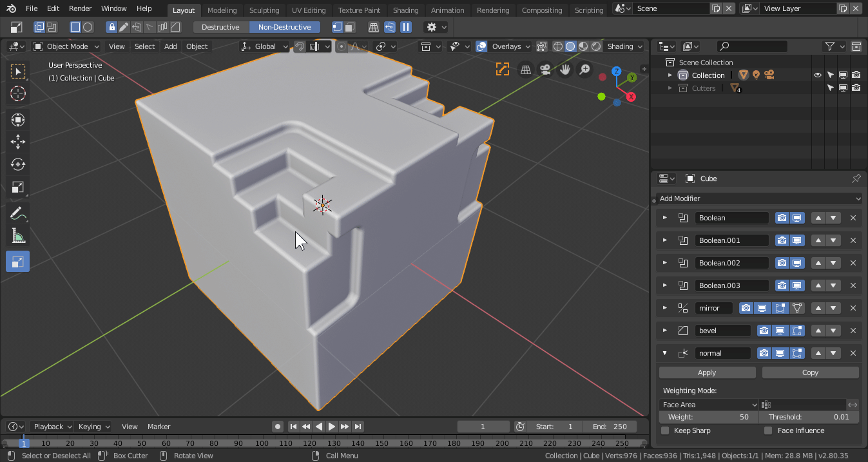Click the zoom magnifier icon in viewport

coord(584,70)
